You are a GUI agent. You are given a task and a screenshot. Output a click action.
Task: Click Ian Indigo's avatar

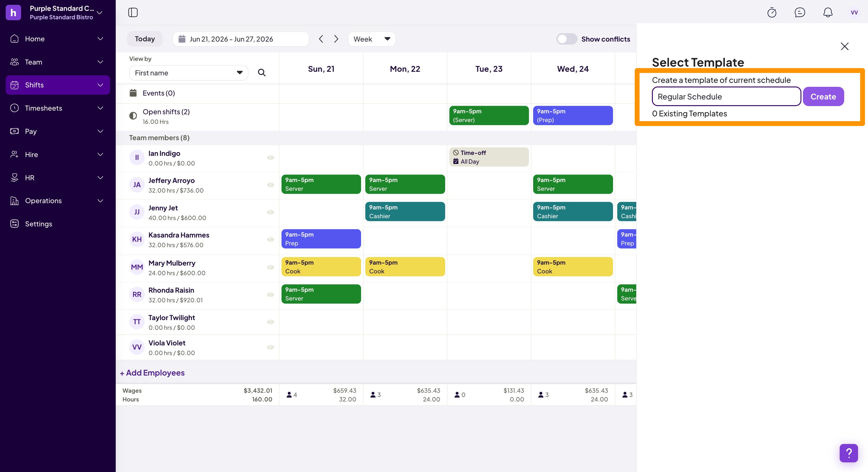click(137, 157)
